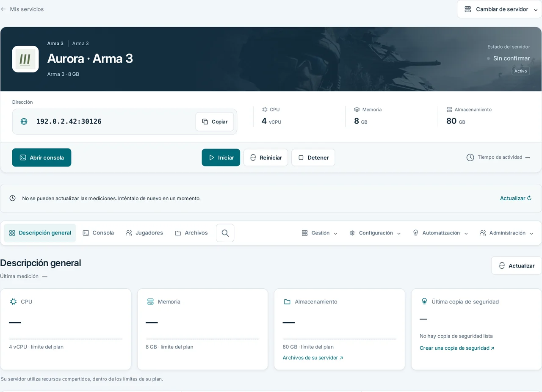This screenshot has height=392, width=542.
Task: Click the clock icon next to Tiempo de actividad
Action: [x=470, y=157]
